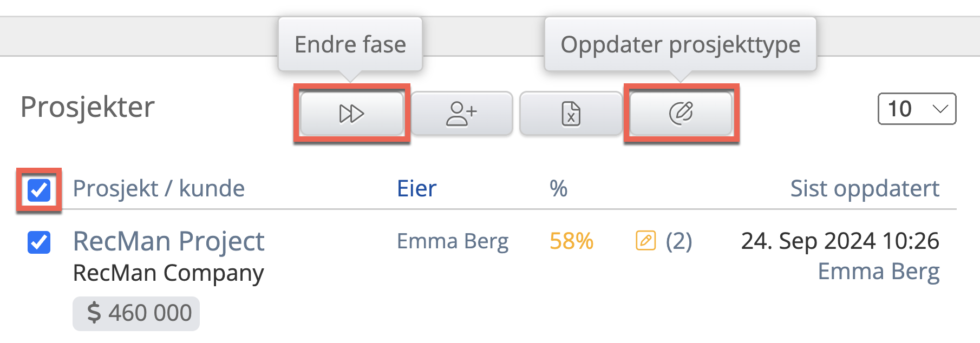Click the Oppdater prosjekttype edit icon button
The height and width of the screenshot is (343, 980).
click(681, 114)
